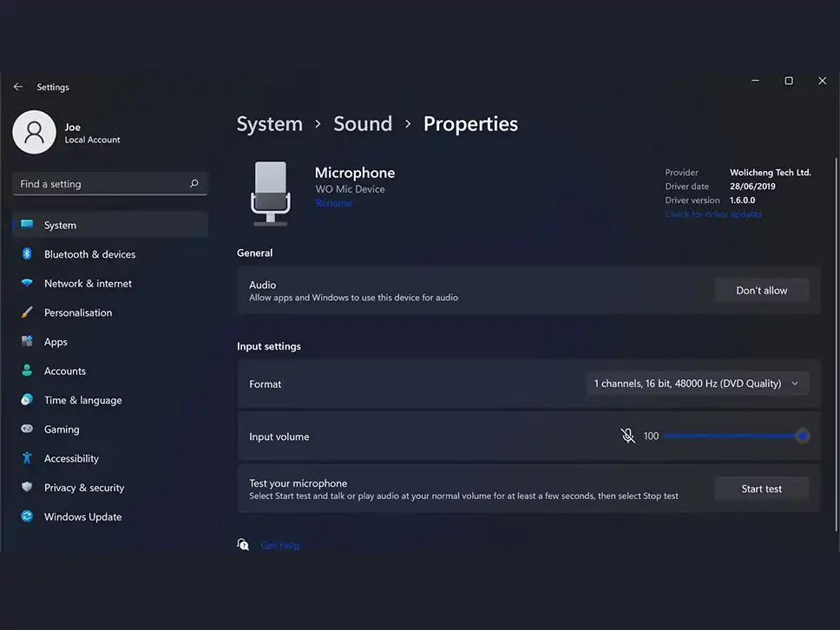Click the microphone mute icon near Input volume
This screenshot has height=630, width=840.
pyautogui.click(x=627, y=436)
